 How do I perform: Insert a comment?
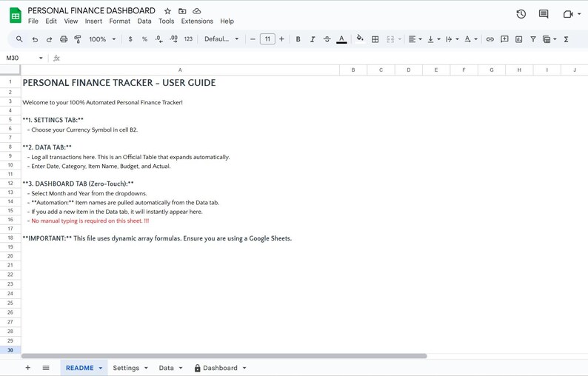coord(504,39)
